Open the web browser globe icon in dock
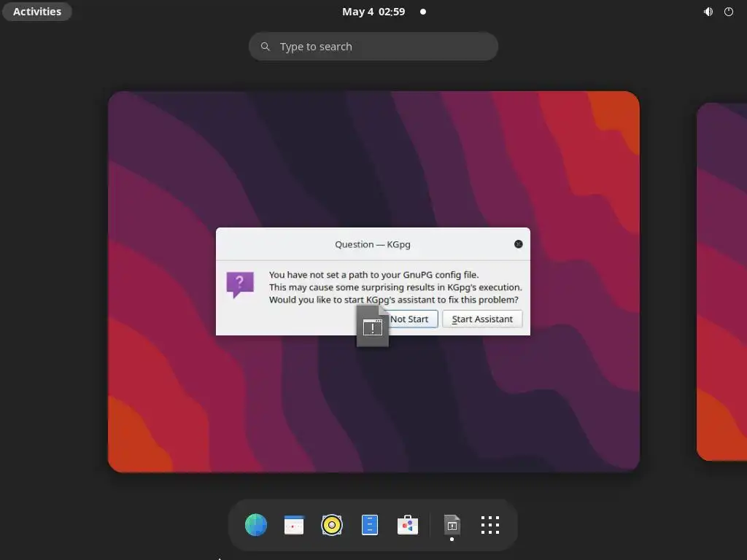The image size is (747, 560). coord(256,525)
